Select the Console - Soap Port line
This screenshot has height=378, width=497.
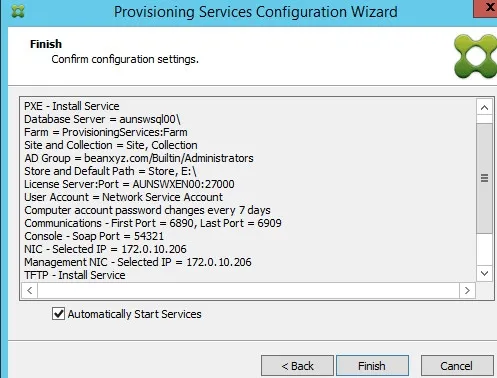tap(94, 236)
